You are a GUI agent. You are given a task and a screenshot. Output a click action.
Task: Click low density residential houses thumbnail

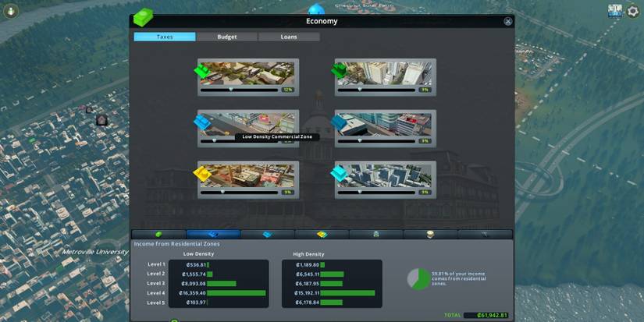point(247,73)
